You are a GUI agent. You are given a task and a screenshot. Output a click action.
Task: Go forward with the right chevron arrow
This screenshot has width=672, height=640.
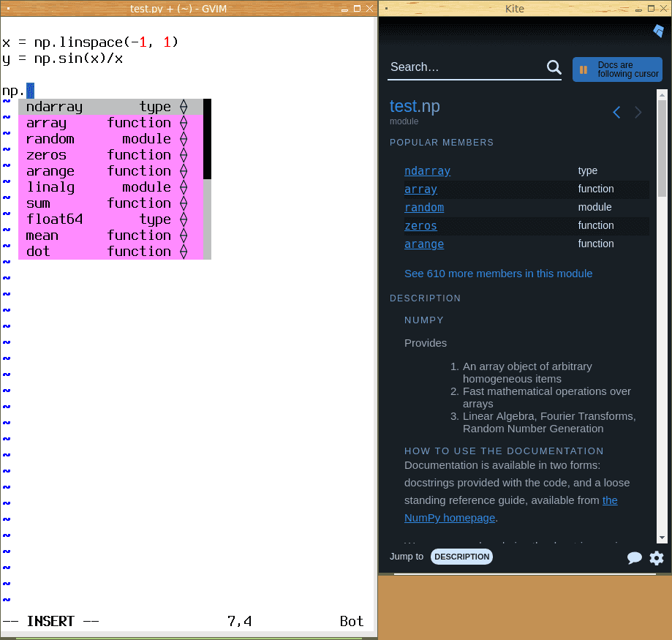(638, 112)
